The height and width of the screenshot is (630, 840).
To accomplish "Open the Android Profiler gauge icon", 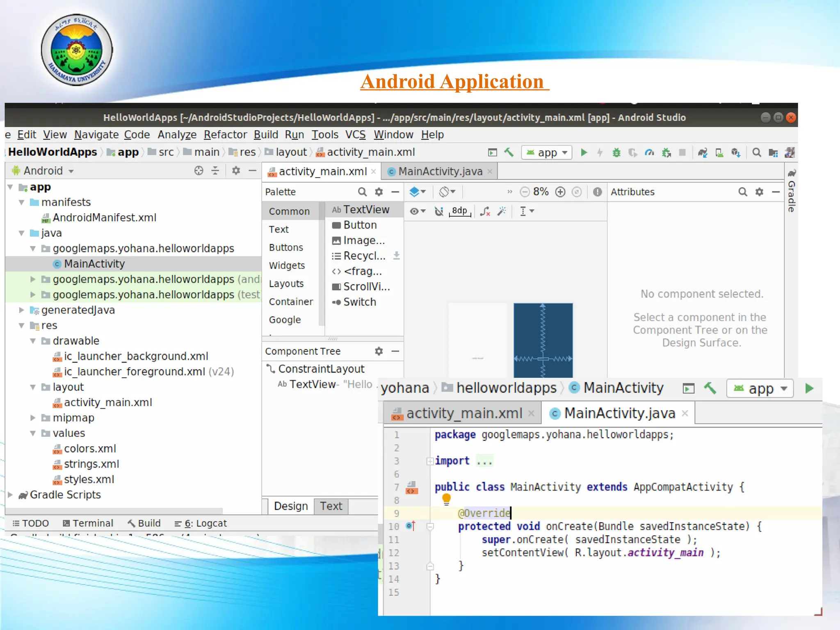I will (x=649, y=153).
